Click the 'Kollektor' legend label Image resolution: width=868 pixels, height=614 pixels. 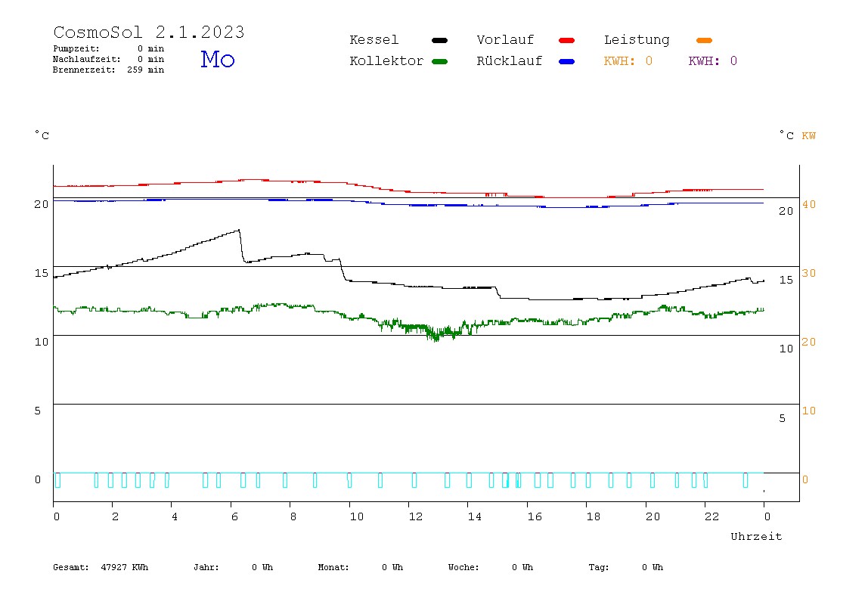pyautogui.click(x=386, y=61)
